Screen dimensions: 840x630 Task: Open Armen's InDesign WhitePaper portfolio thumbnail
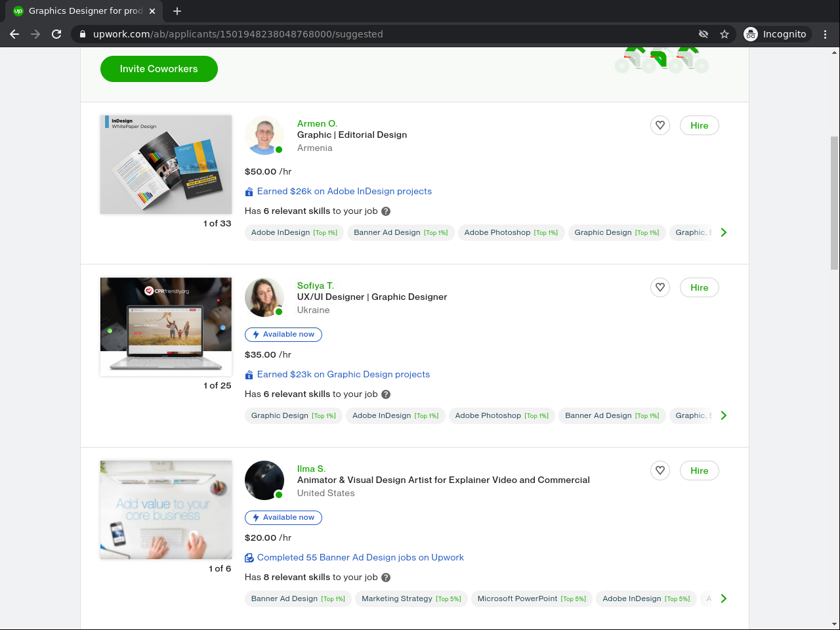point(166,165)
